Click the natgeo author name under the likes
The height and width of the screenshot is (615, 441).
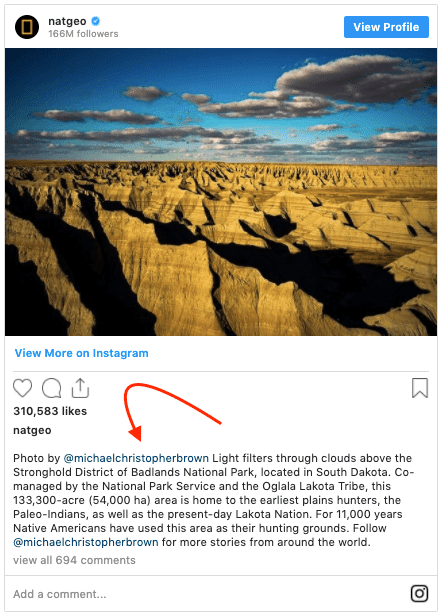pos(32,430)
